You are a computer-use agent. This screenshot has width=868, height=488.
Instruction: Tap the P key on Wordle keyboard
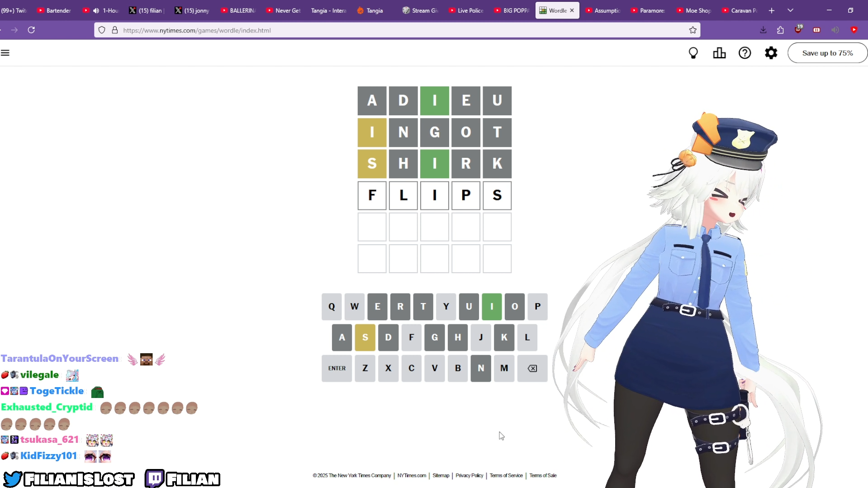(537, 307)
